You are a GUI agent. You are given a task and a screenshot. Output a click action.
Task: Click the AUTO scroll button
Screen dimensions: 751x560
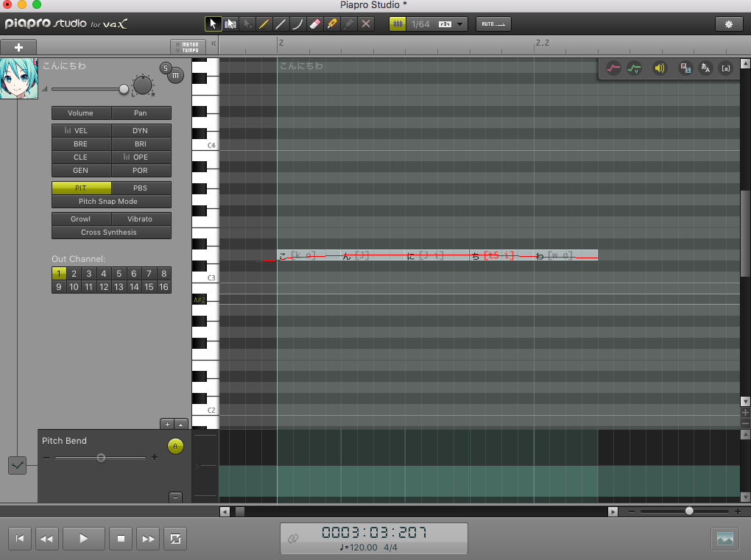pos(493,24)
